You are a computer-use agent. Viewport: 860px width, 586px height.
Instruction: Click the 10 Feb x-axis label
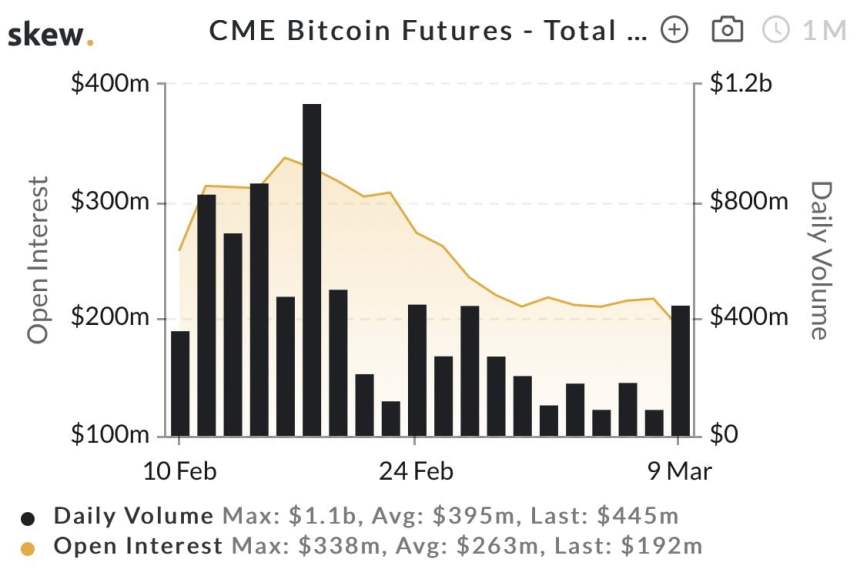180,470
